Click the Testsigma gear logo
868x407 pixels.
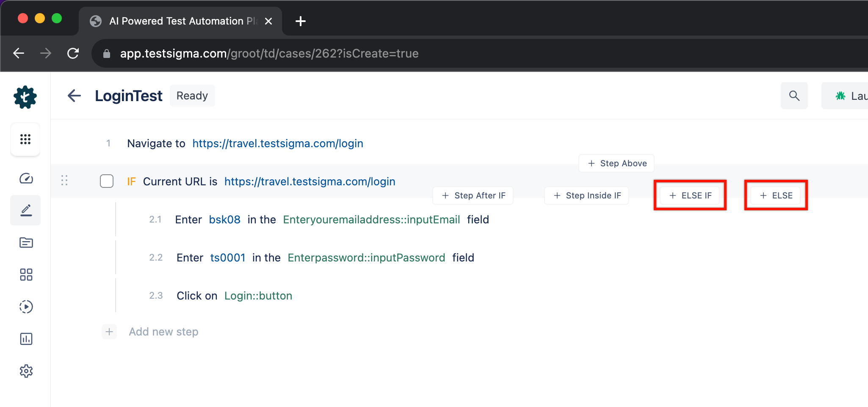25,97
